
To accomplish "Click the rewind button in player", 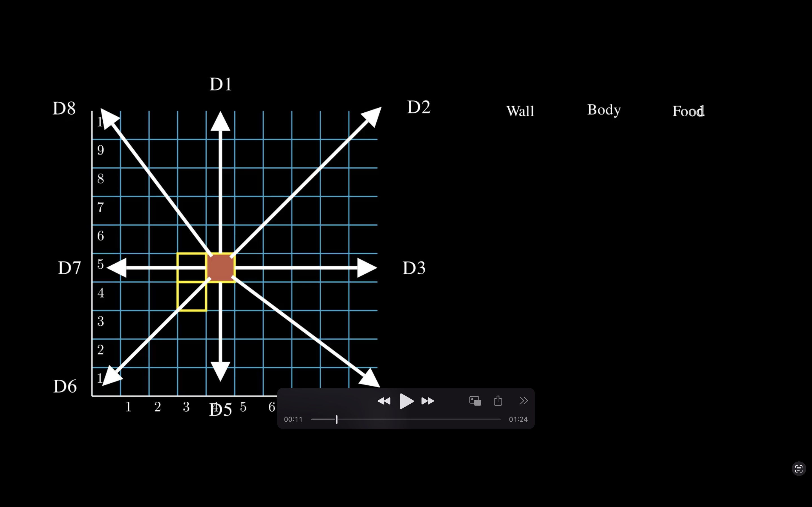I will click(384, 401).
